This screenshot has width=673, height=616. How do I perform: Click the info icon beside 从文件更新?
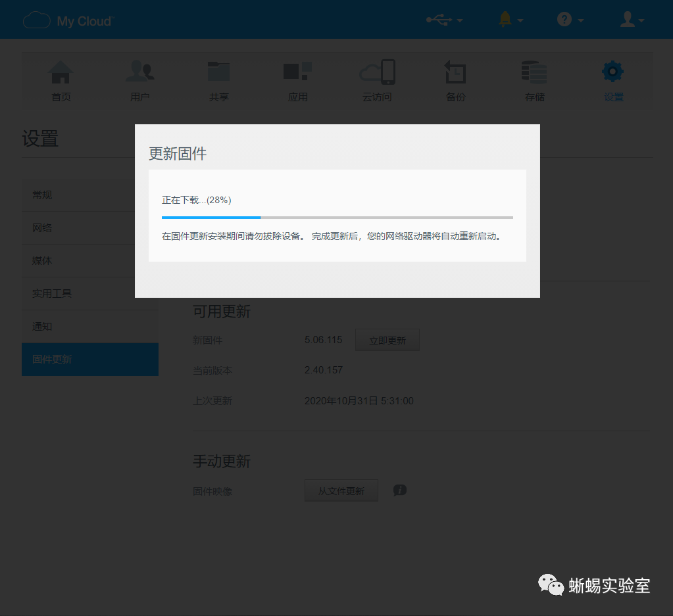pyautogui.click(x=399, y=490)
